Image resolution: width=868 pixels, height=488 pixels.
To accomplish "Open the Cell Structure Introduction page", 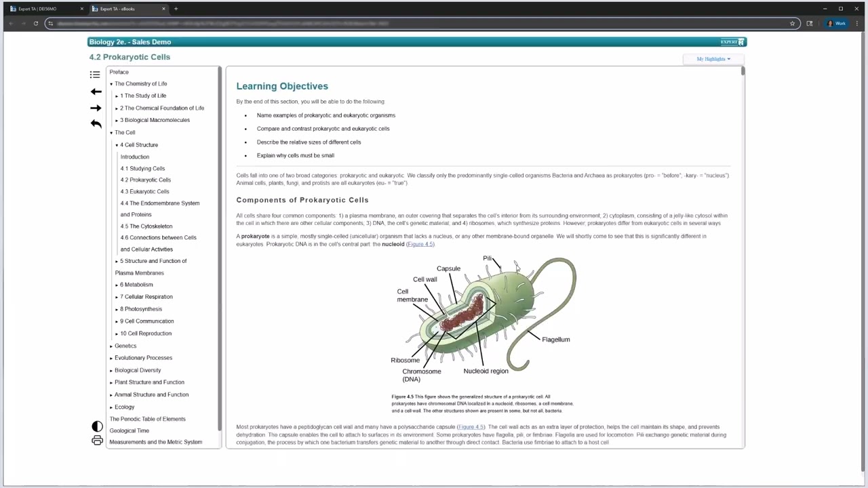I will (135, 157).
